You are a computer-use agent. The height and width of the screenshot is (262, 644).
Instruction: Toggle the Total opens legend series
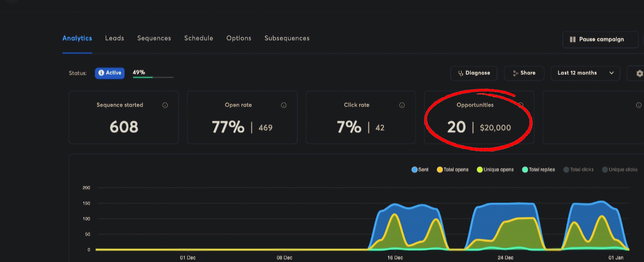pos(452,170)
